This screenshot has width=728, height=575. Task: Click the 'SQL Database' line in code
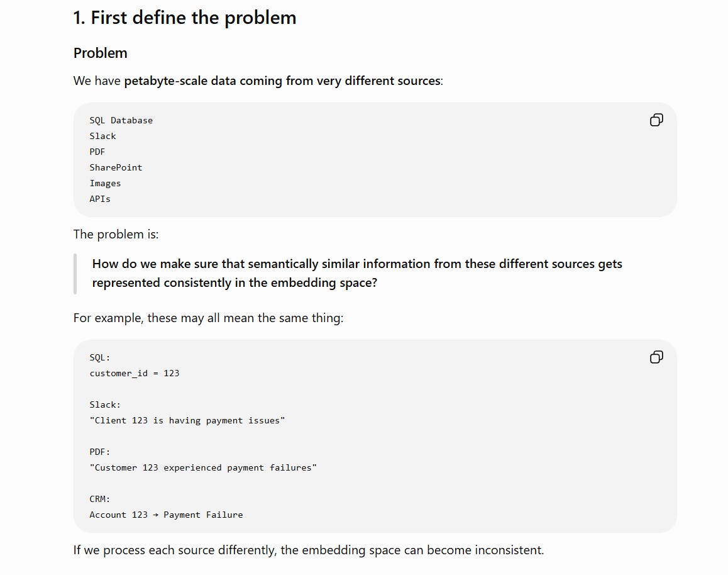[121, 120]
